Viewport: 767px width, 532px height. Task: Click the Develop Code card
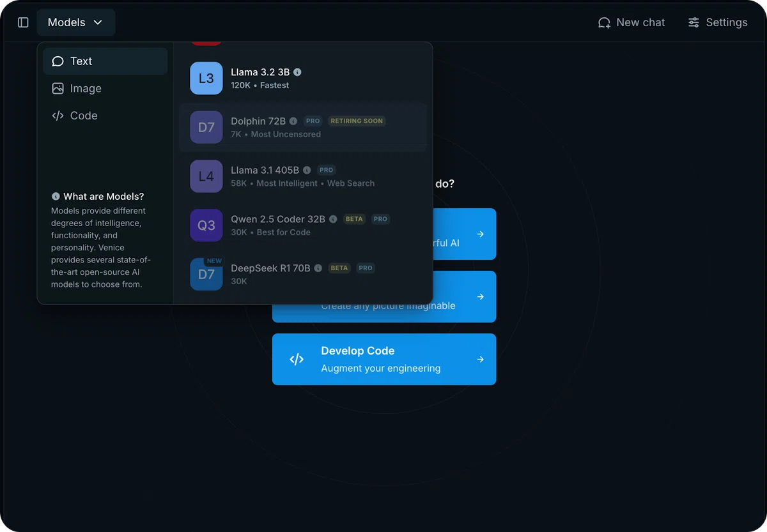[384, 360]
